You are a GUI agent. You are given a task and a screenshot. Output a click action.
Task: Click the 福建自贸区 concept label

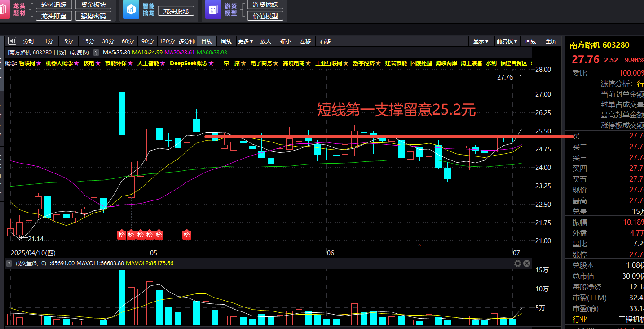click(514, 63)
